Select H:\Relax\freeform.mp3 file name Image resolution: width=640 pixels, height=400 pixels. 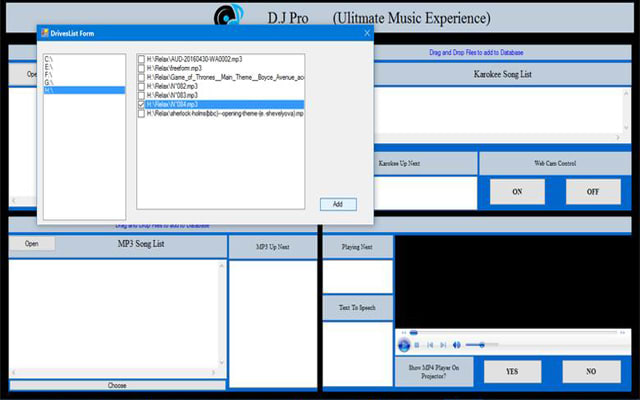(x=174, y=69)
